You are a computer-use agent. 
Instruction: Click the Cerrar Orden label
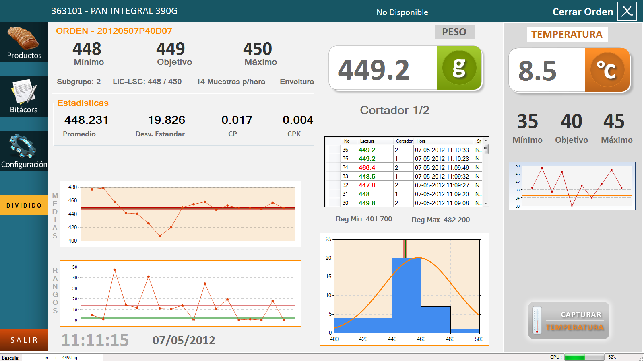[x=582, y=12]
